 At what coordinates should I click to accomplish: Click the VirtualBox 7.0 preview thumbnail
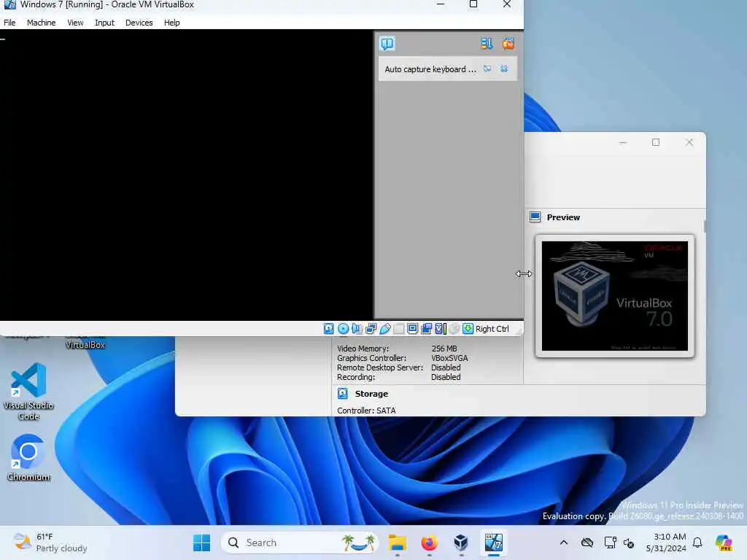pos(614,296)
